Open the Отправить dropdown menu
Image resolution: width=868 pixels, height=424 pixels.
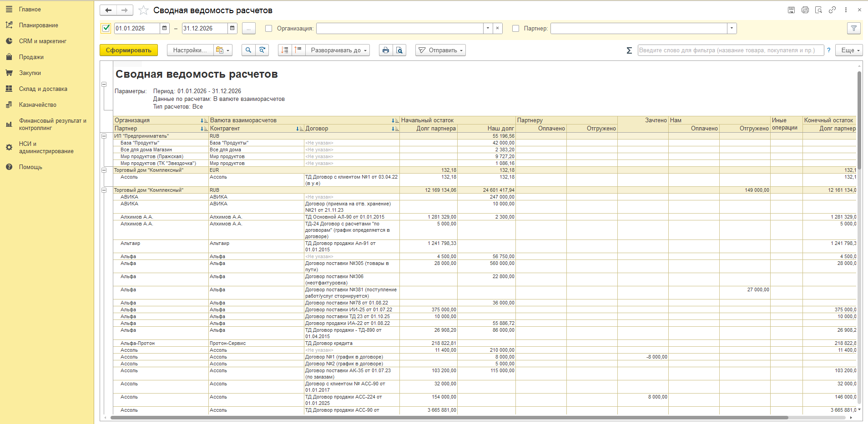pyautogui.click(x=440, y=50)
